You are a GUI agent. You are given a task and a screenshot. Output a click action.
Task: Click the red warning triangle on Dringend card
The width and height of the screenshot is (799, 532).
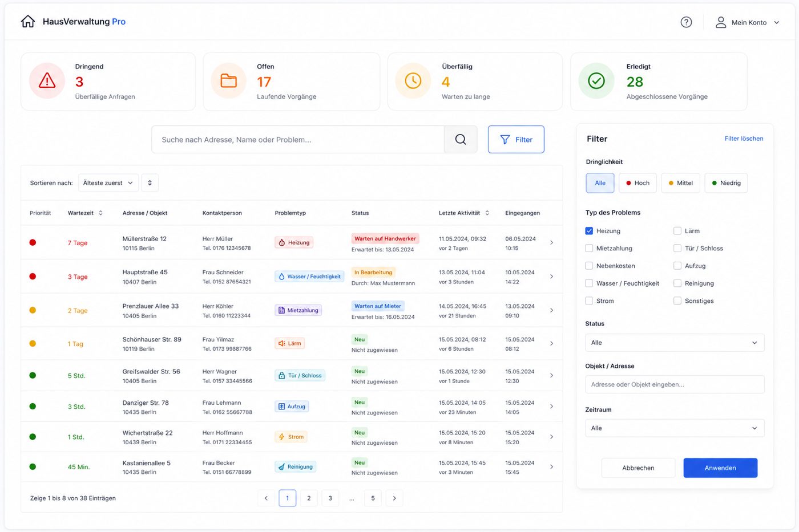(x=47, y=81)
